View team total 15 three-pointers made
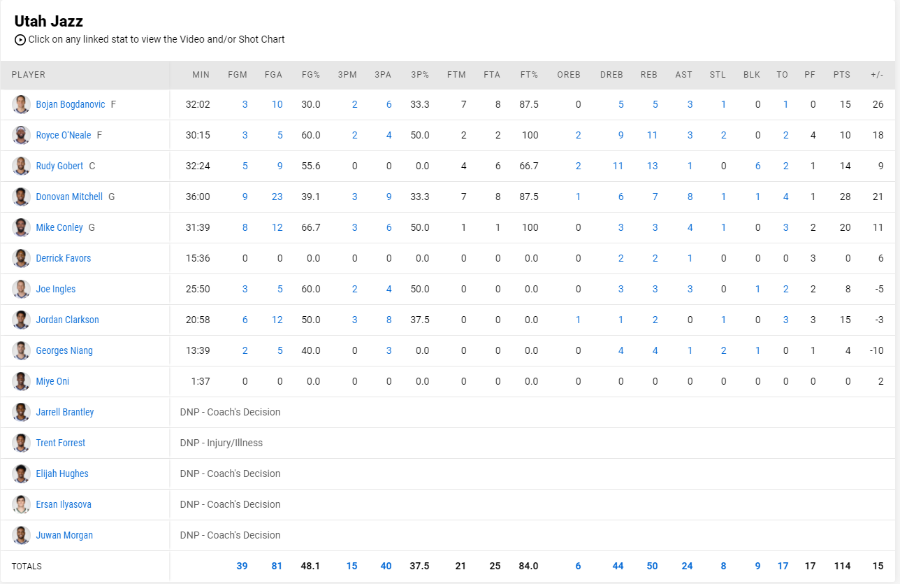900x584 pixels. 351,566
